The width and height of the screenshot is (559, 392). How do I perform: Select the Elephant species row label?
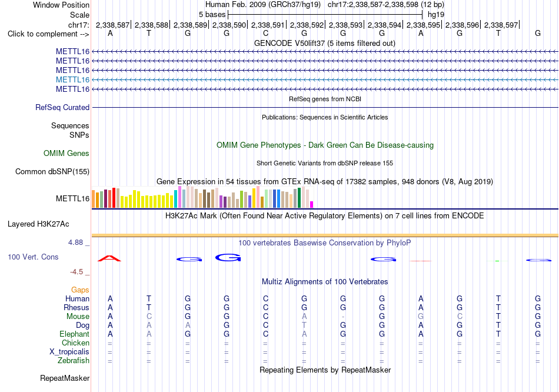tap(75, 334)
